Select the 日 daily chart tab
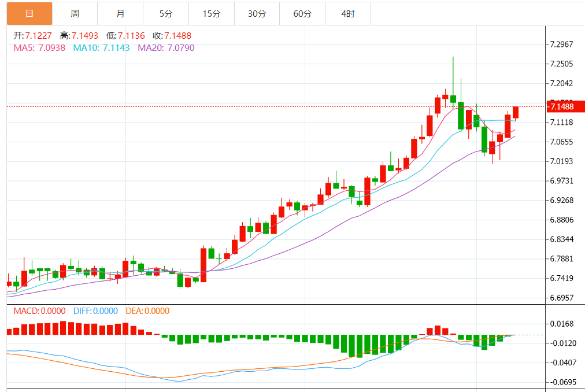 coord(29,14)
